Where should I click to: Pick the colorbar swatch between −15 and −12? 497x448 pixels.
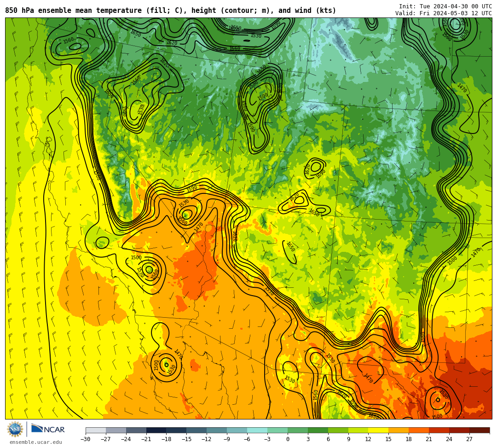(x=197, y=430)
